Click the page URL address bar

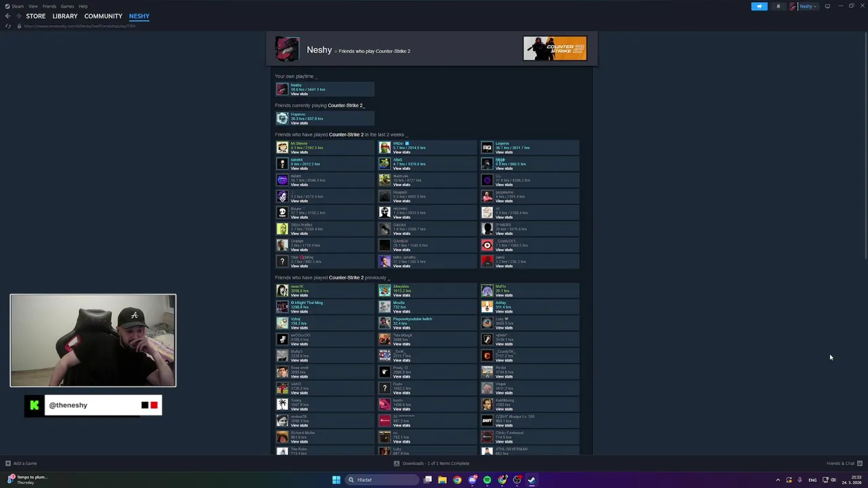click(x=80, y=26)
